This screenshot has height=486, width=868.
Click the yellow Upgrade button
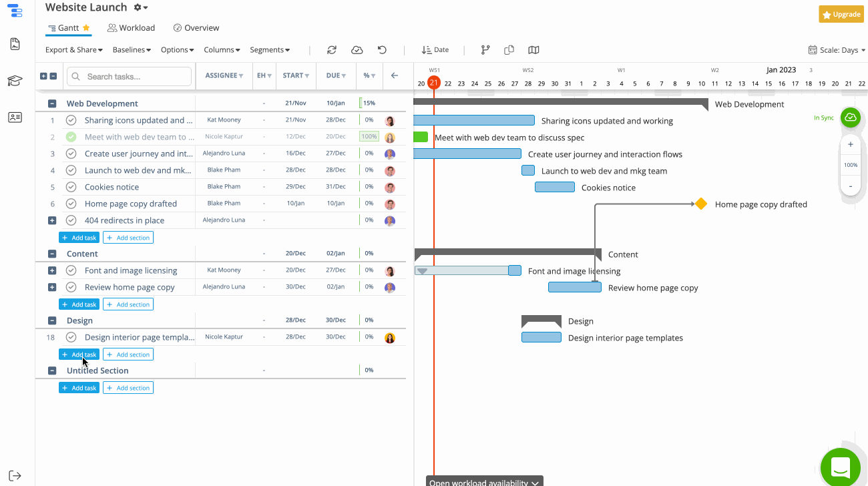pyautogui.click(x=841, y=14)
